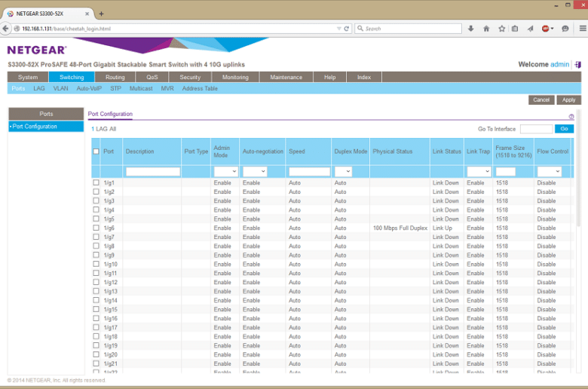Open the Firefox hamburger menu

coord(583,29)
